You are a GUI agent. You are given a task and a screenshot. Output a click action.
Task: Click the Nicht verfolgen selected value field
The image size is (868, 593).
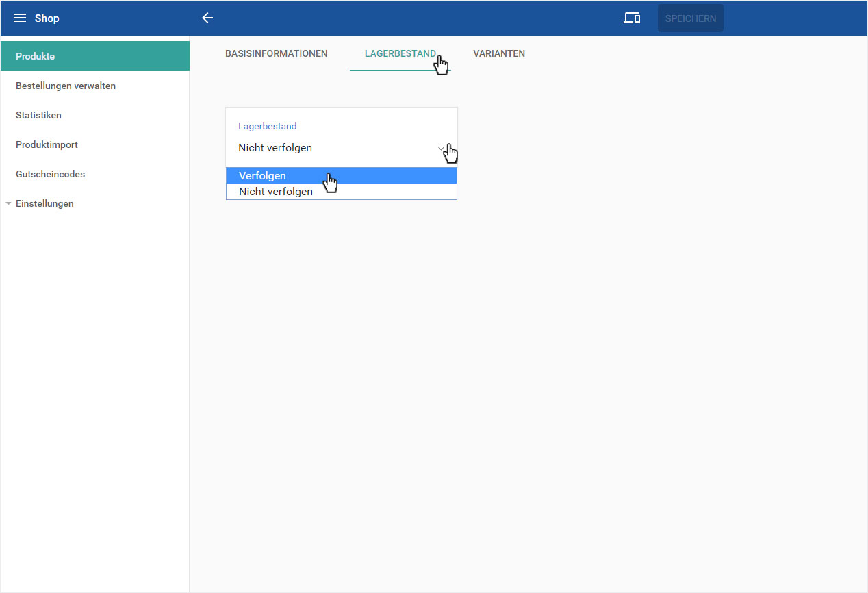[x=341, y=148]
